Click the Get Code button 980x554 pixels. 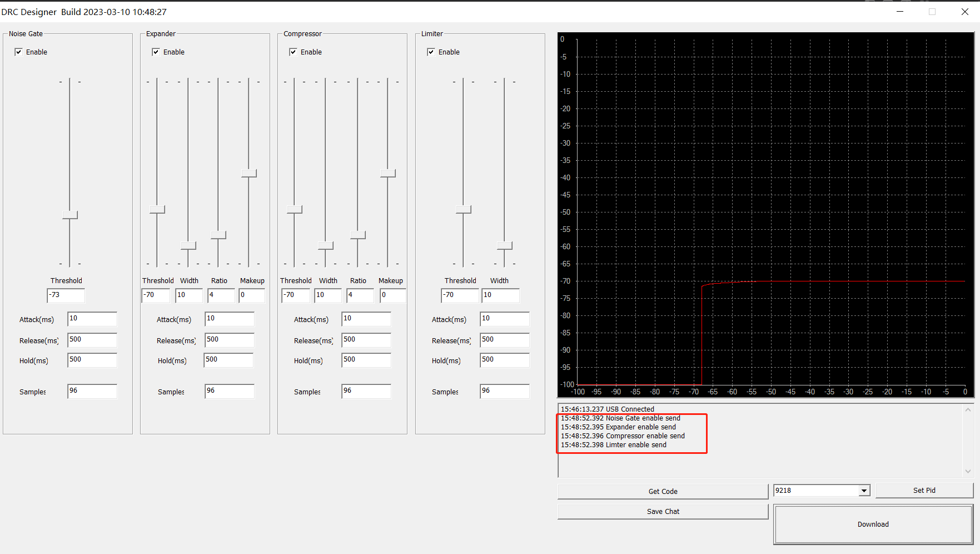(662, 491)
